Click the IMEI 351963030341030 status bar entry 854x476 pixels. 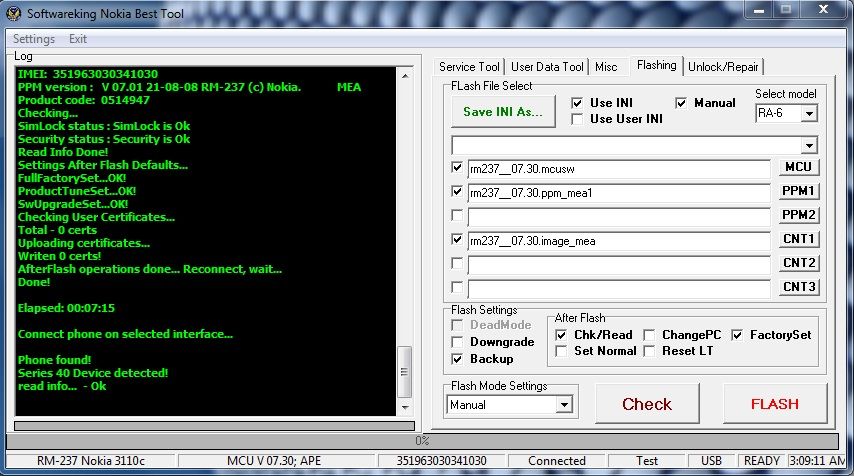tap(441, 461)
